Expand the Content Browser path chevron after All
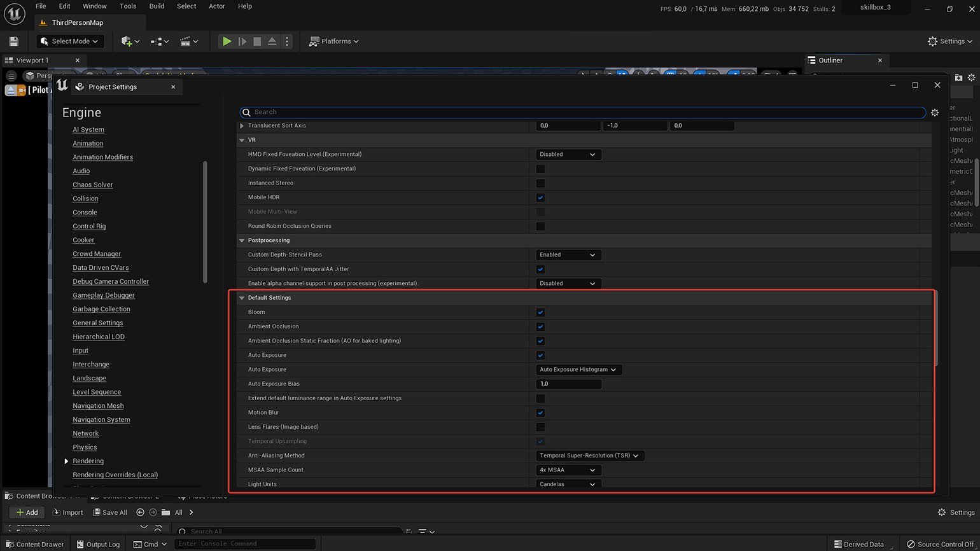 [x=191, y=512]
